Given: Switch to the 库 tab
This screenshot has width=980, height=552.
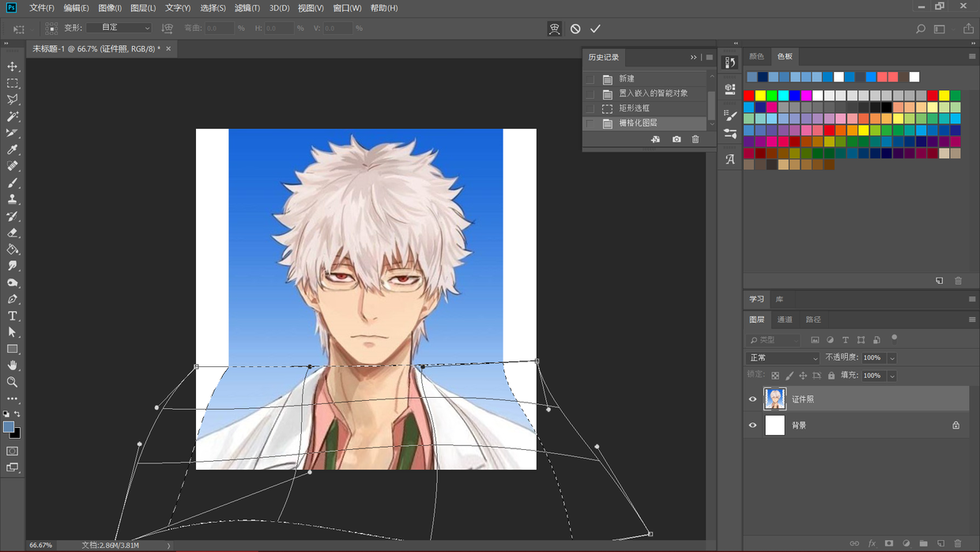Looking at the screenshot, I should 779,299.
